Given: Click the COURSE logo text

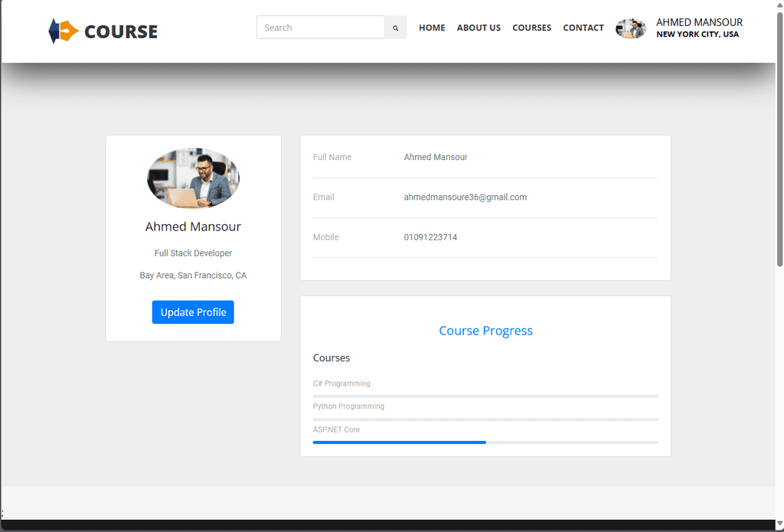Looking at the screenshot, I should [121, 31].
